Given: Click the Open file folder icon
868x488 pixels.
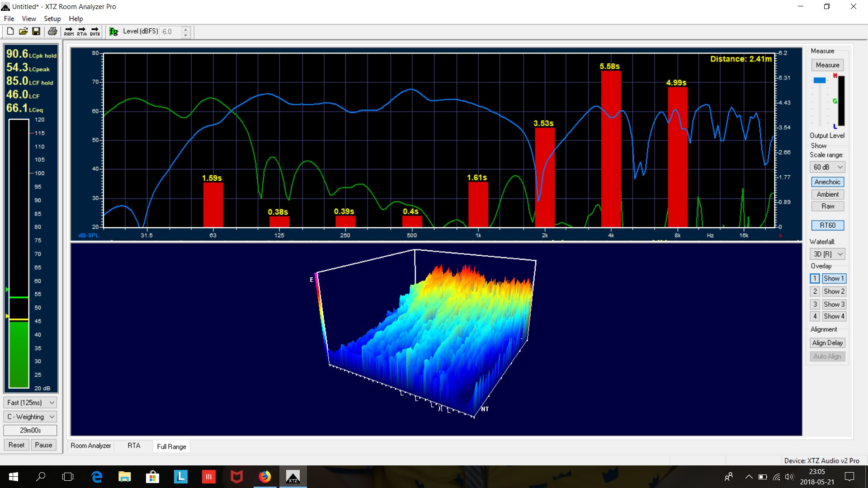Looking at the screenshot, I should [x=24, y=31].
